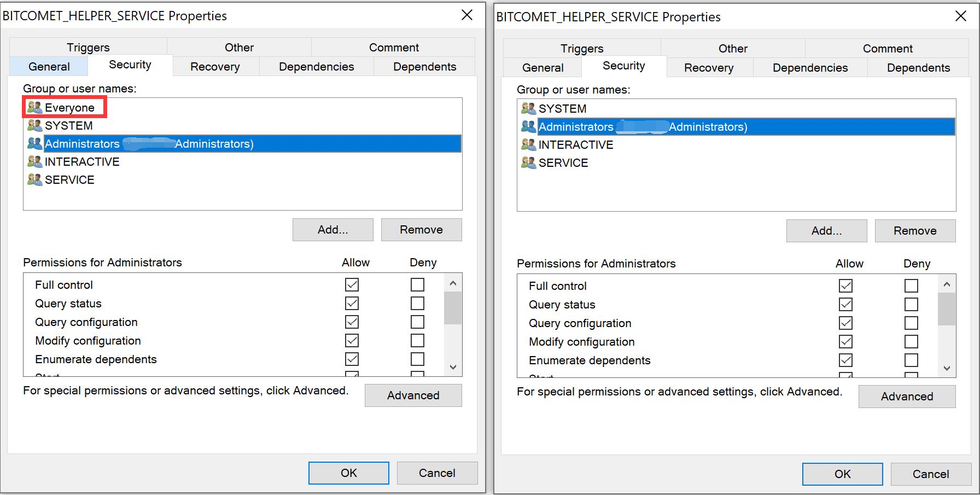
Task: Open the Other tab in right window
Action: 733,49
